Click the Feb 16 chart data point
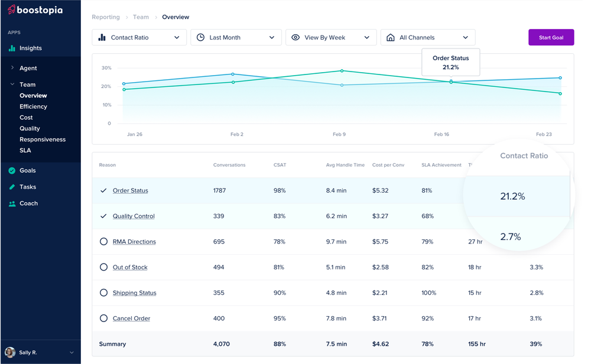The width and height of the screenshot is (591, 364). 451,82
